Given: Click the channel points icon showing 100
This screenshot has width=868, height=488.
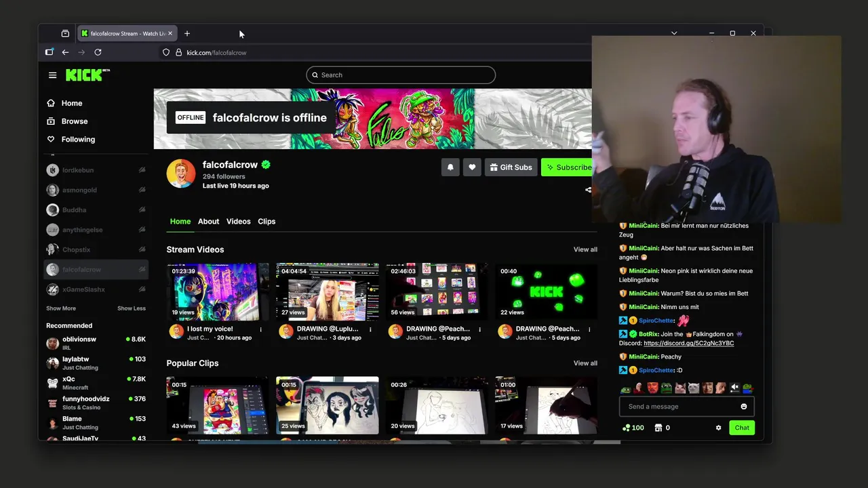Looking at the screenshot, I should tap(633, 428).
